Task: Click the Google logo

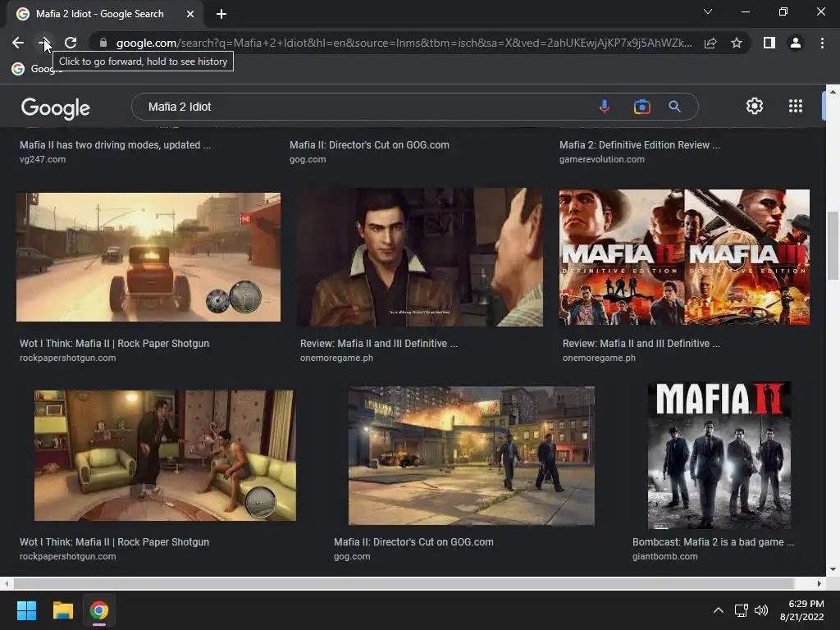Action: 56,107
